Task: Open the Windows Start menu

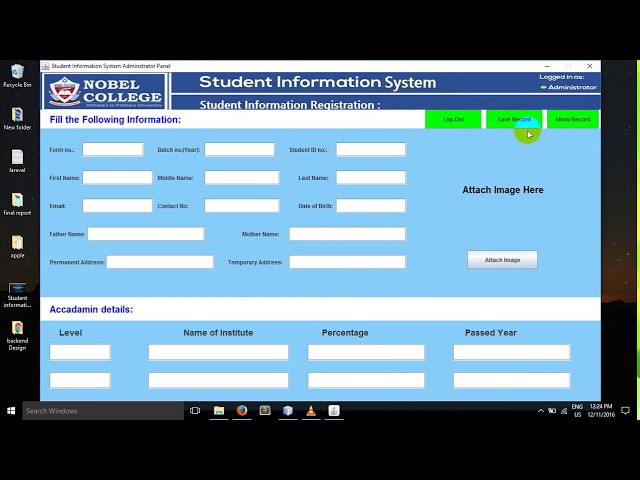Action: [x=11, y=411]
